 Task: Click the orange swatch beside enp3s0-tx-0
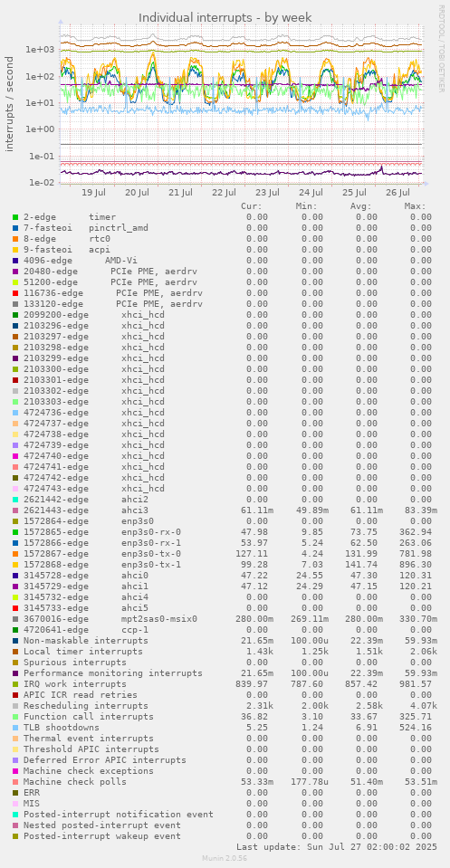click(15, 554)
